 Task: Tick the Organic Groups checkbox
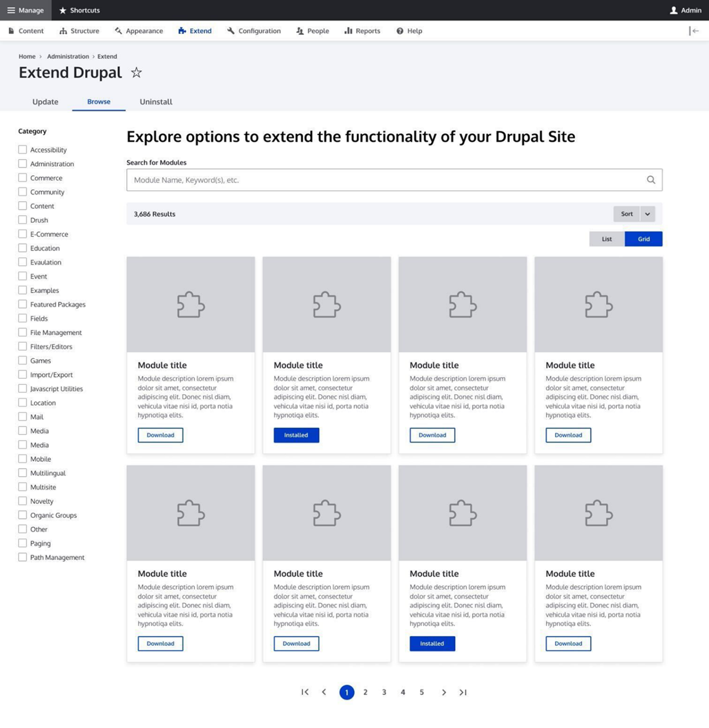pyautogui.click(x=23, y=515)
